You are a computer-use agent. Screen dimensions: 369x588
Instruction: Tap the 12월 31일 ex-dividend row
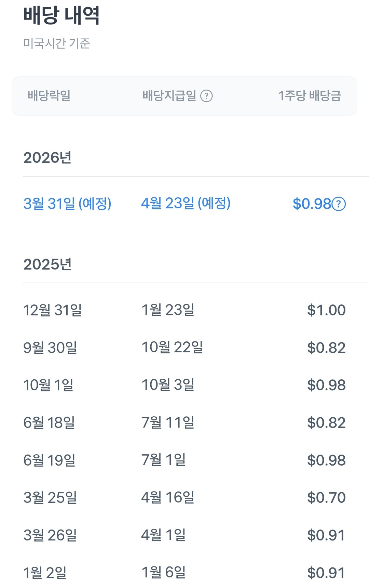(x=53, y=310)
